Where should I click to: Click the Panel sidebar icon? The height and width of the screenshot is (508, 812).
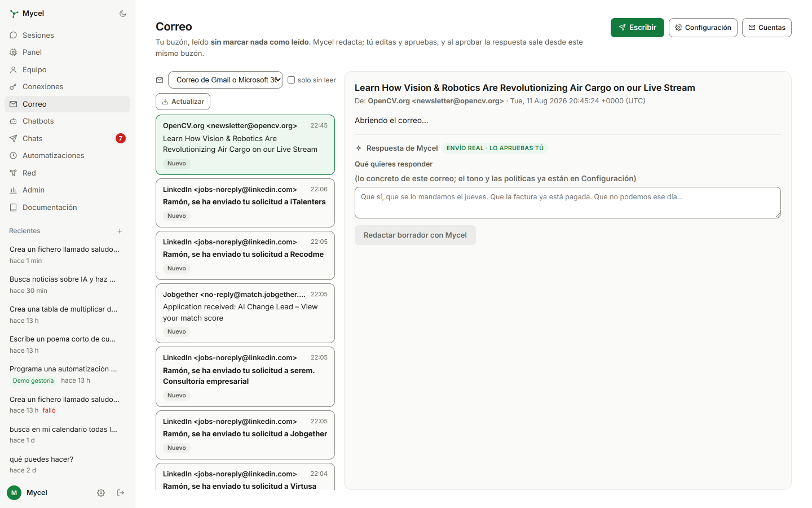coord(13,52)
